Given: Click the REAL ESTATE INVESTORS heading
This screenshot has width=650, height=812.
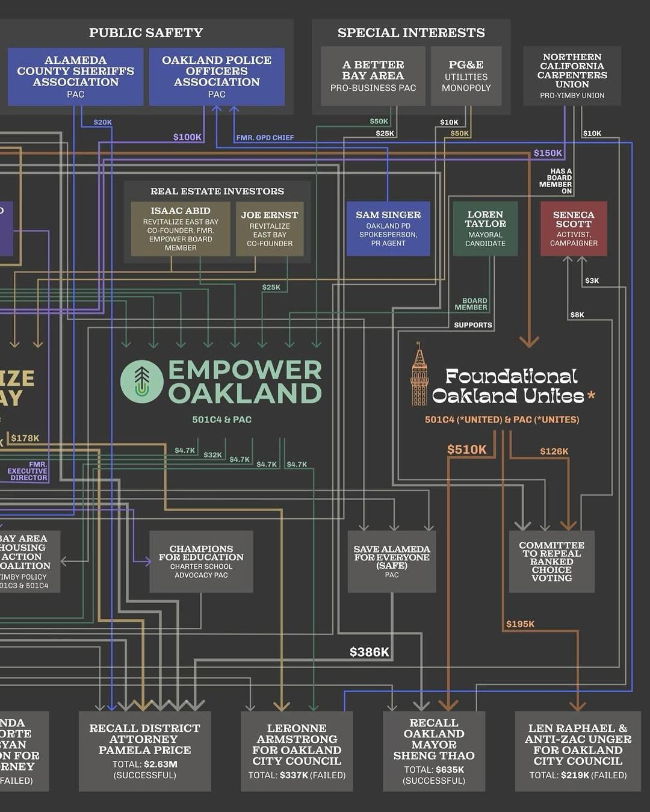Looking at the screenshot, I should coord(217,191).
